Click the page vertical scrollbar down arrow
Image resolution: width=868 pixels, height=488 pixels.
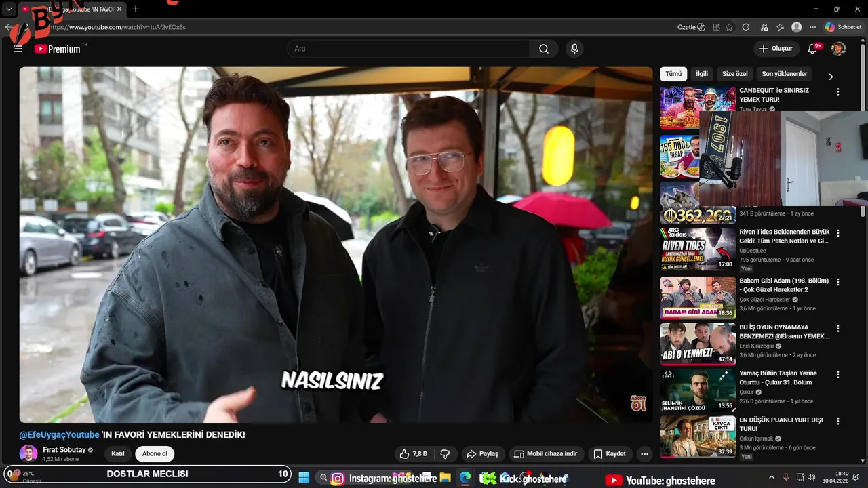pos(863,460)
